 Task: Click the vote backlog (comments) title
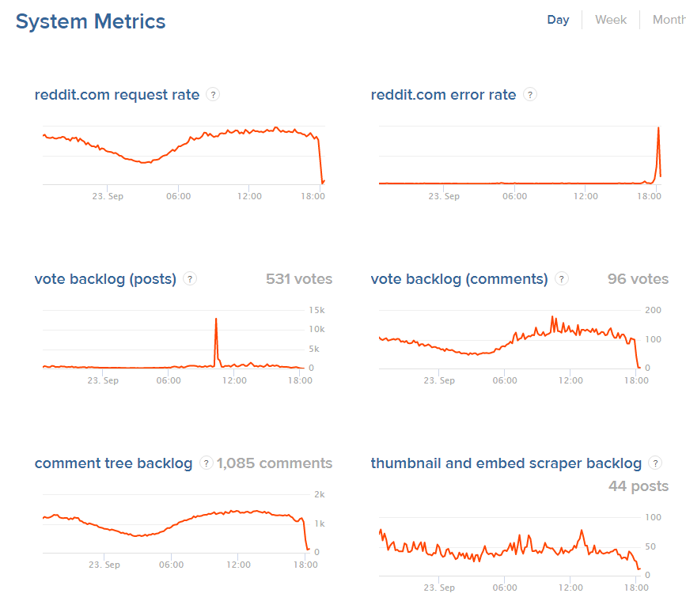(459, 279)
